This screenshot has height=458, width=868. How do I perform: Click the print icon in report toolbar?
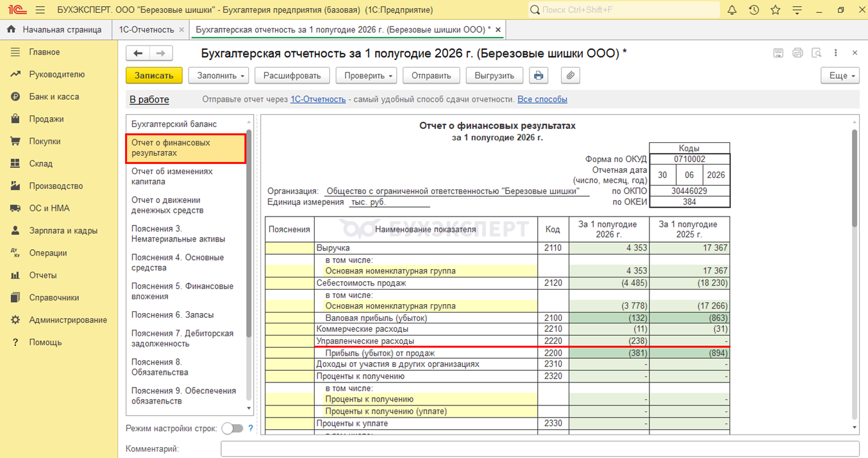click(x=538, y=76)
